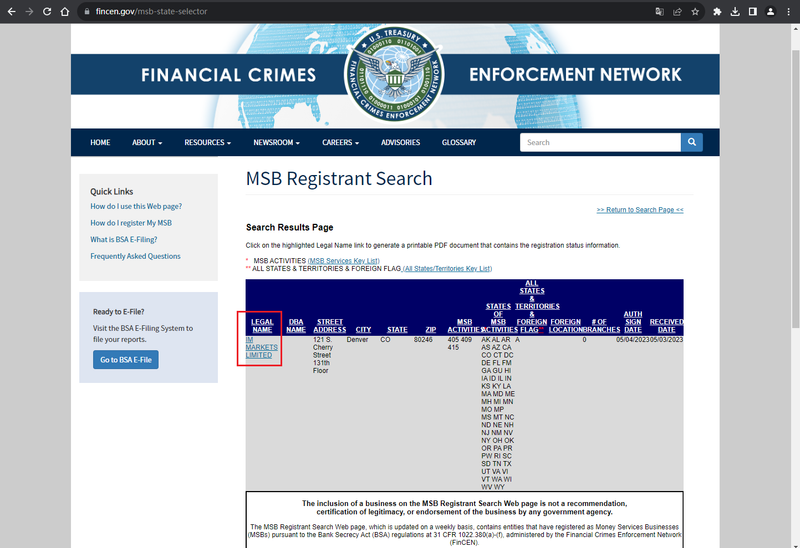This screenshot has width=800, height=548.
Task: Click the 'Ready to E-File?' heading
Action: 118,312
